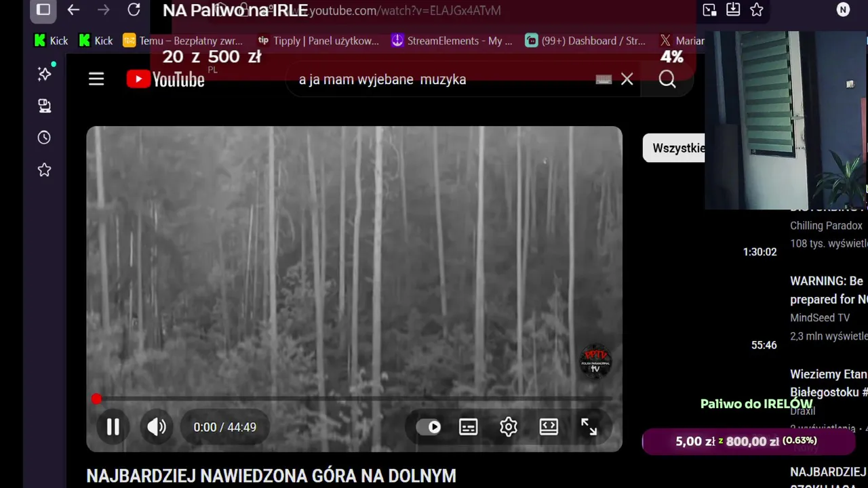Open the X Marian bookmark
Image resolution: width=868 pixels, height=488 pixels.
pos(682,41)
